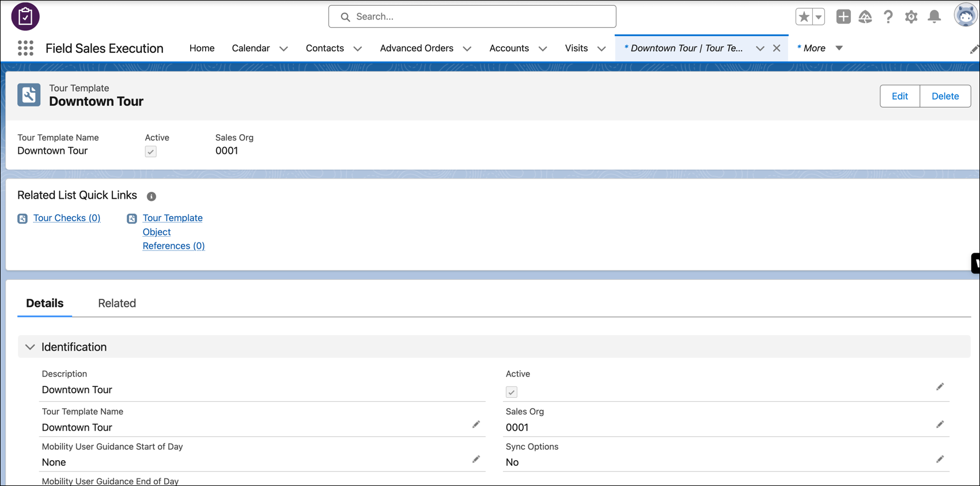The height and width of the screenshot is (486, 980).
Task: Click the Field Sales Execution app logo
Action: [25, 17]
